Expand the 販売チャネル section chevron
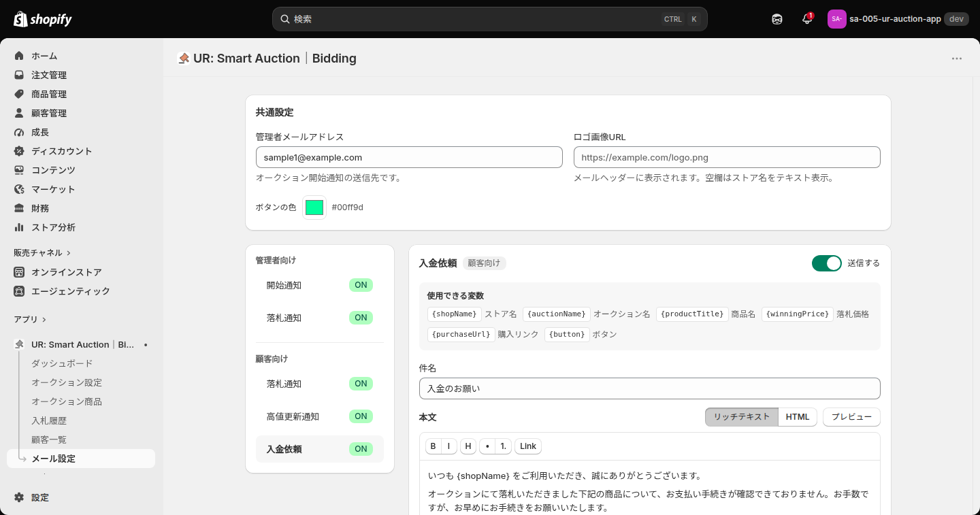This screenshot has width=980, height=515. tap(69, 253)
